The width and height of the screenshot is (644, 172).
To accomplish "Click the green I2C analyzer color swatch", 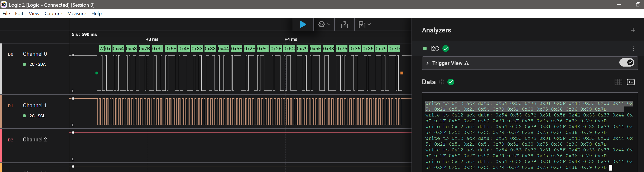I will (425, 49).
